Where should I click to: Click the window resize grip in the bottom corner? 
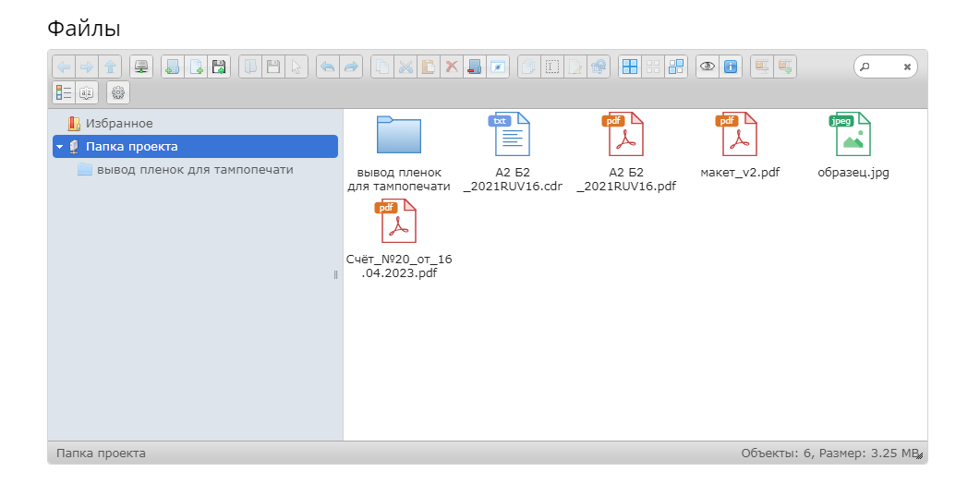[920, 456]
